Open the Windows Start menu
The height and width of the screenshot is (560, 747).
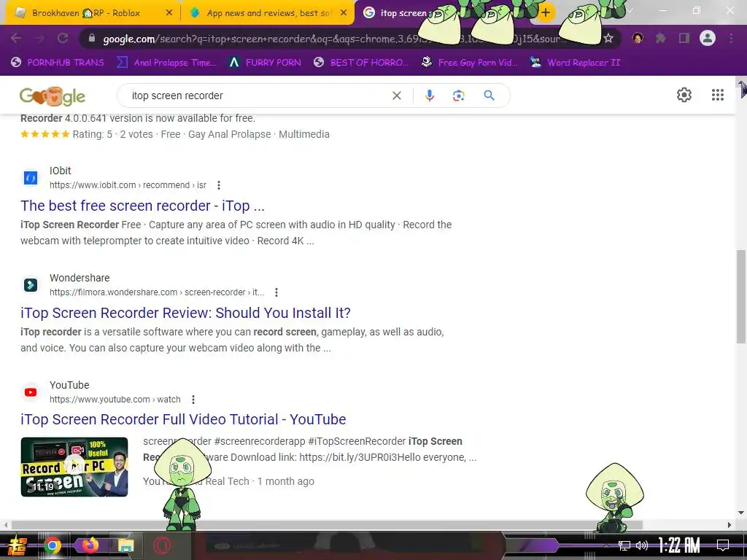[17, 545]
